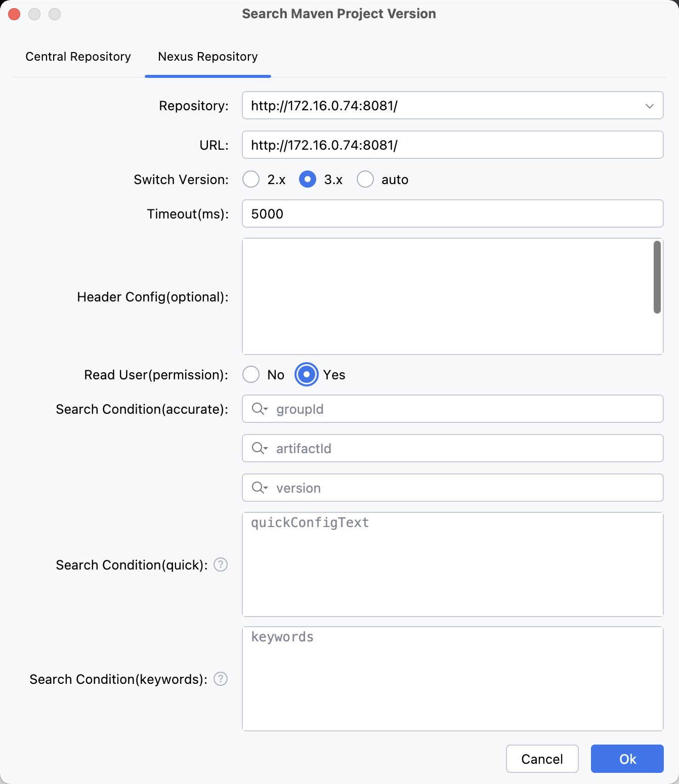Choose the 3.x version radio button
This screenshot has width=679, height=784.
(308, 180)
